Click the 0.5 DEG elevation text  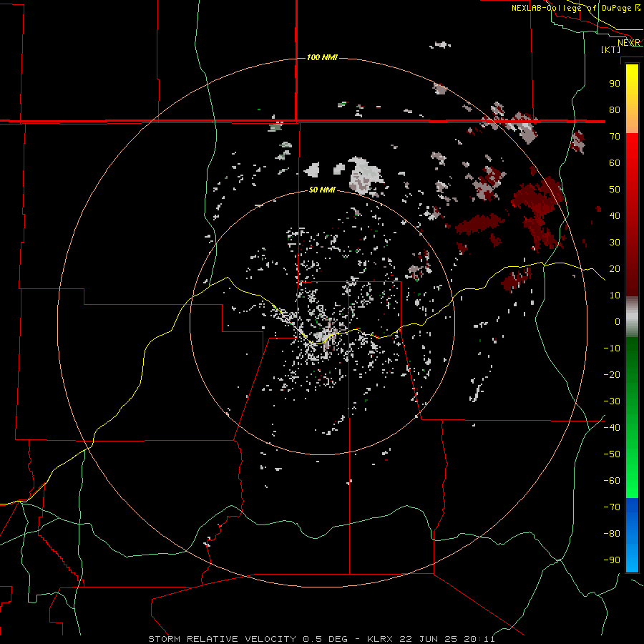pos(326,639)
